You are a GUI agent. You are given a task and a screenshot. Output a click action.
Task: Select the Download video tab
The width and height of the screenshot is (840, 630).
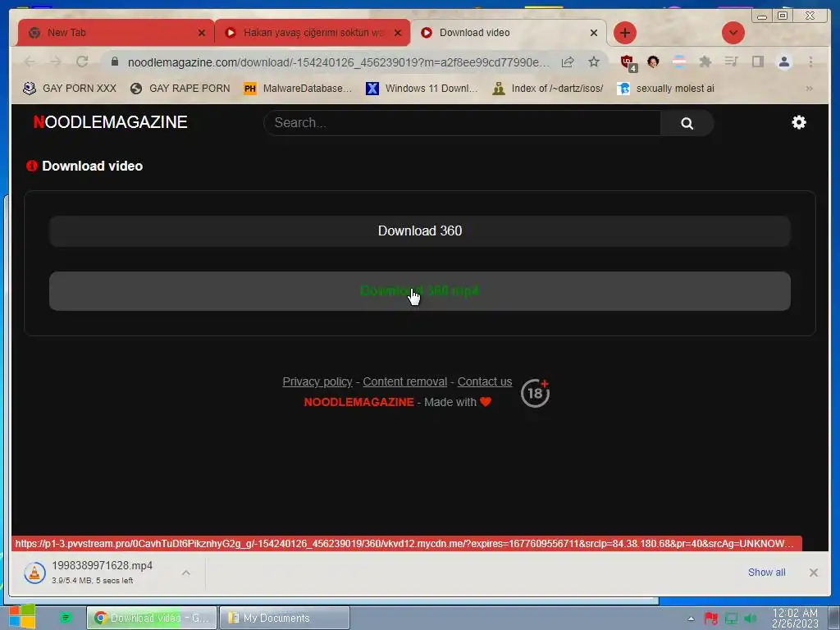point(509,33)
